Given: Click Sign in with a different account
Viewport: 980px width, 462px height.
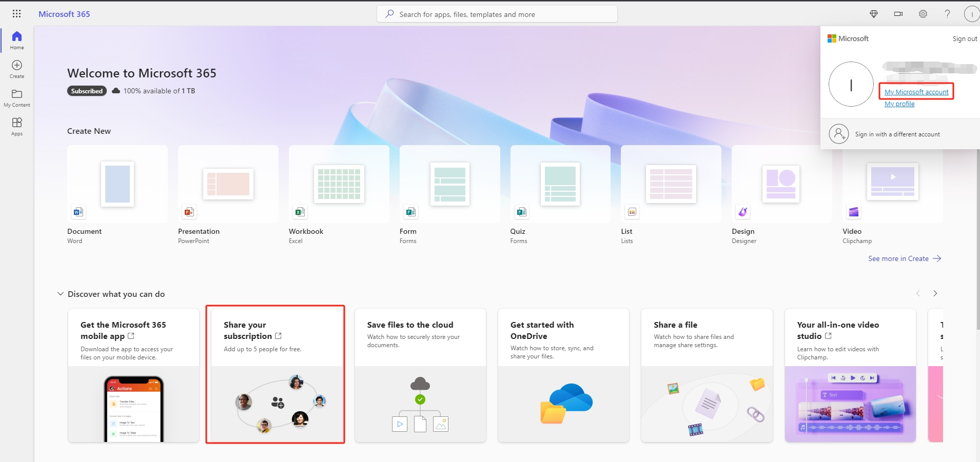Looking at the screenshot, I should [897, 134].
